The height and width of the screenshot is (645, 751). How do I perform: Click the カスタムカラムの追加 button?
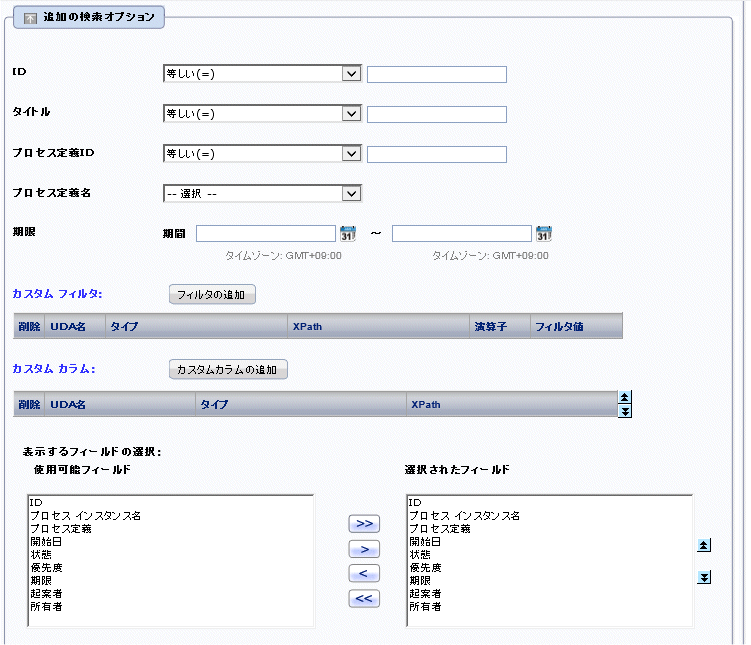click(228, 370)
